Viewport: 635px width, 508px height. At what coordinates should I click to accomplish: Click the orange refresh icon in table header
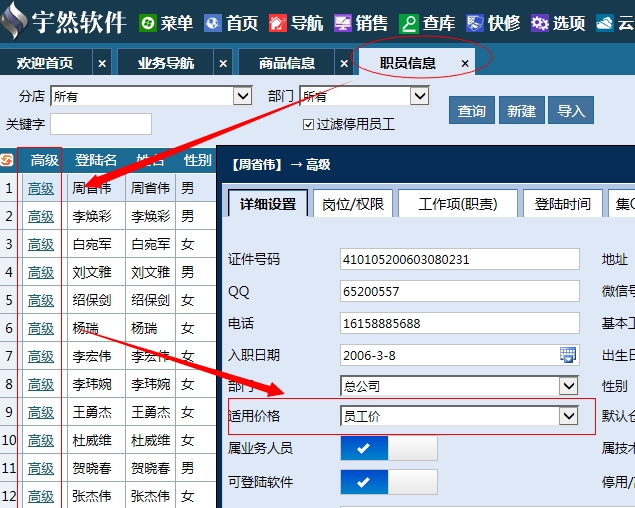[7, 160]
